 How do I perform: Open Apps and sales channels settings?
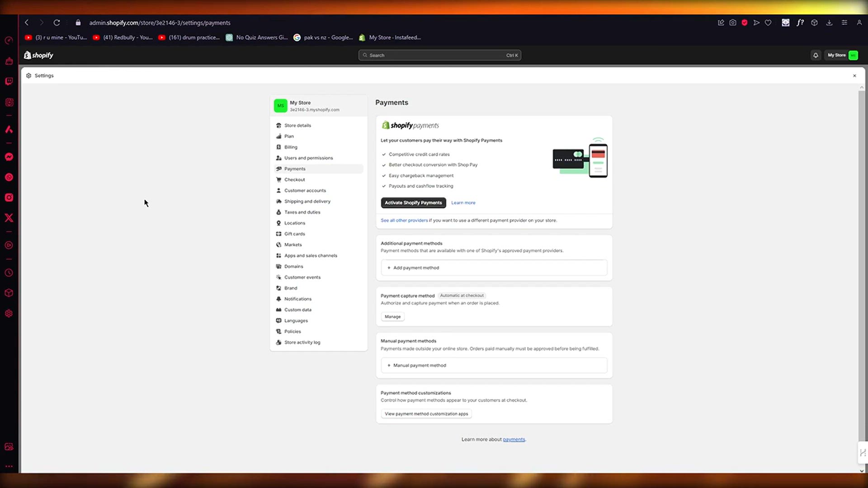click(x=319, y=256)
